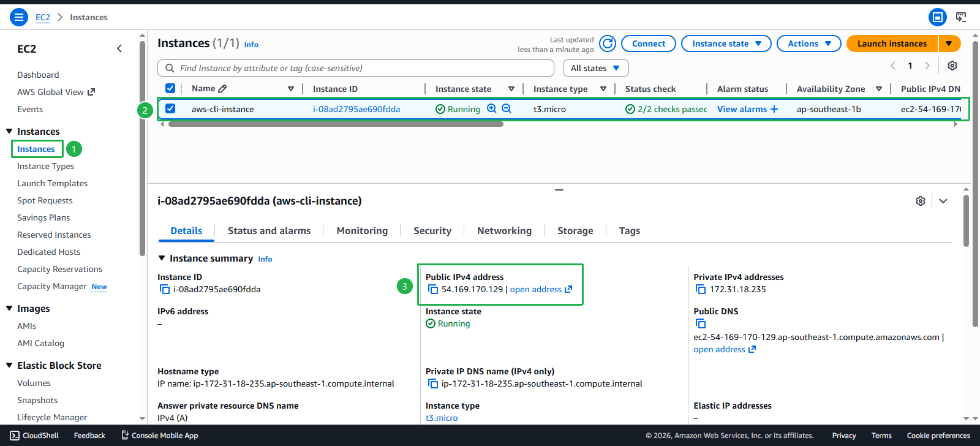Click the Launch instances button

pyautogui.click(x=892, y=43)
